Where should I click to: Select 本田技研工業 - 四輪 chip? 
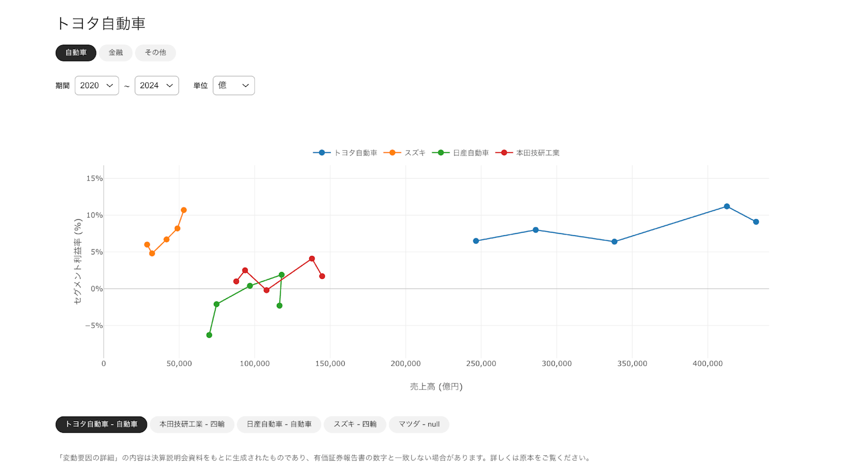point(192,424)
